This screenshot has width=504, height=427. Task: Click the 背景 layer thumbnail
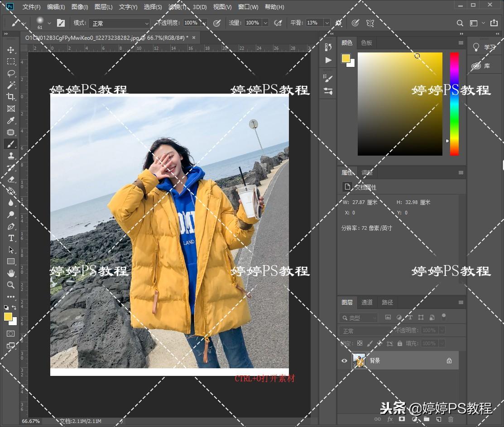point(359,361)
